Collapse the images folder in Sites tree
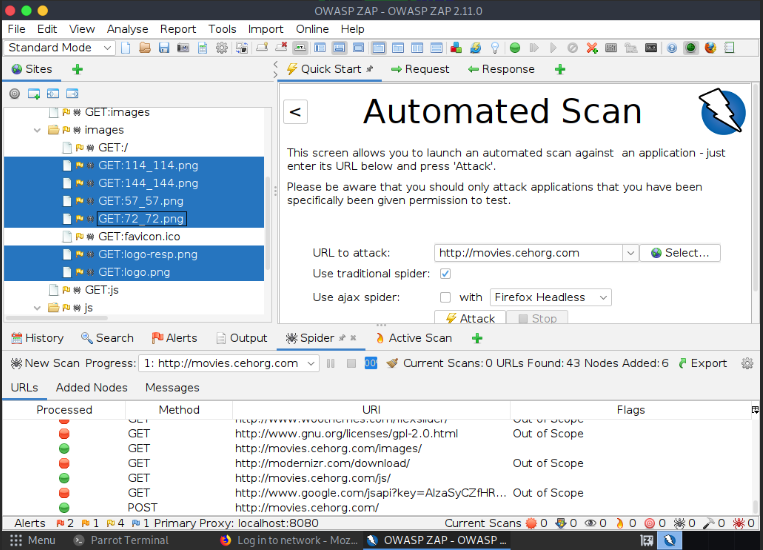The height and width of the screenshot is (550, 763). pos(39,130)
